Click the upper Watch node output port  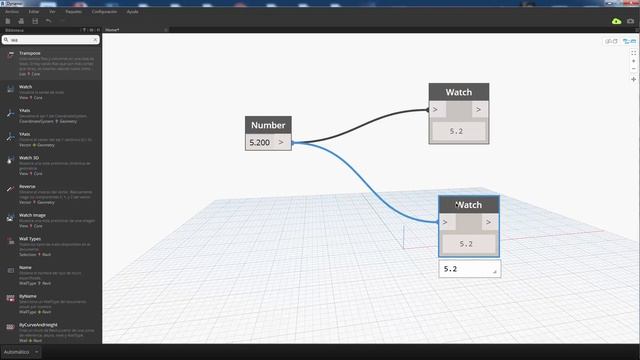pos(480,109)
